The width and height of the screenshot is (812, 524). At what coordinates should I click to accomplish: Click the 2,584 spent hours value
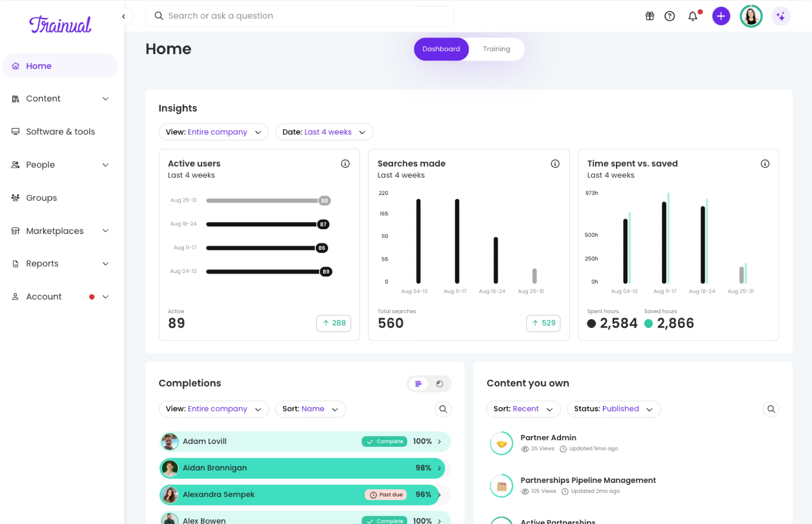(x=619, y=323)
